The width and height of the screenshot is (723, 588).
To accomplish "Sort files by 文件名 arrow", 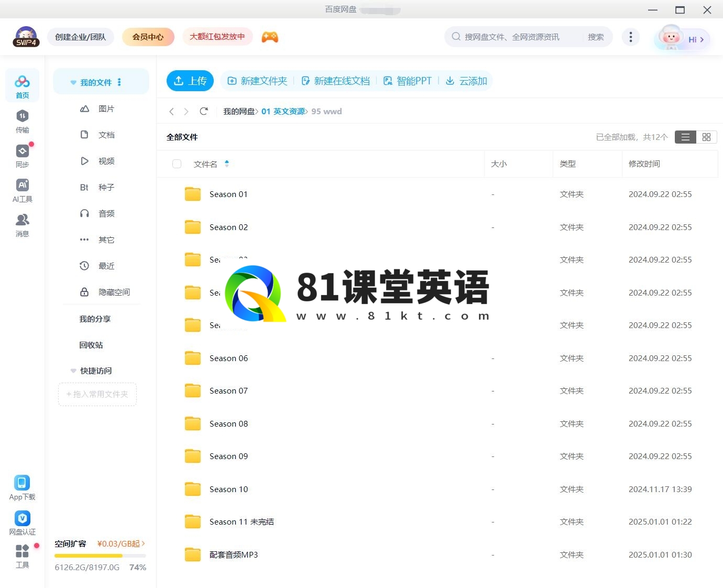I will [227, 164].
